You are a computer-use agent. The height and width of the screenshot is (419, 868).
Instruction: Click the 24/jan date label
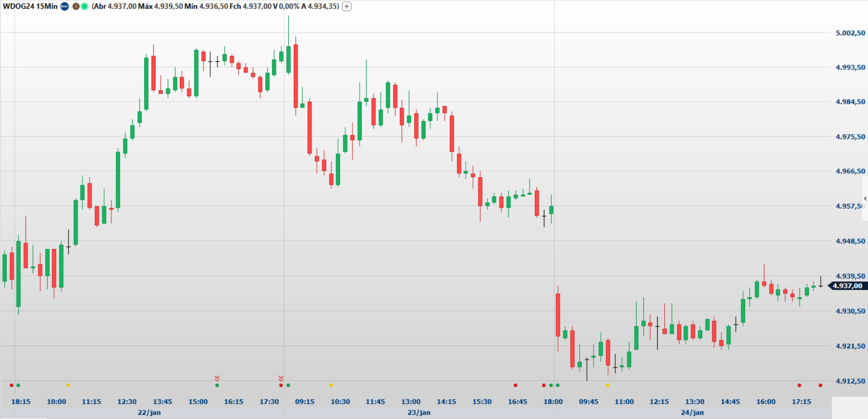coord(692,412)
